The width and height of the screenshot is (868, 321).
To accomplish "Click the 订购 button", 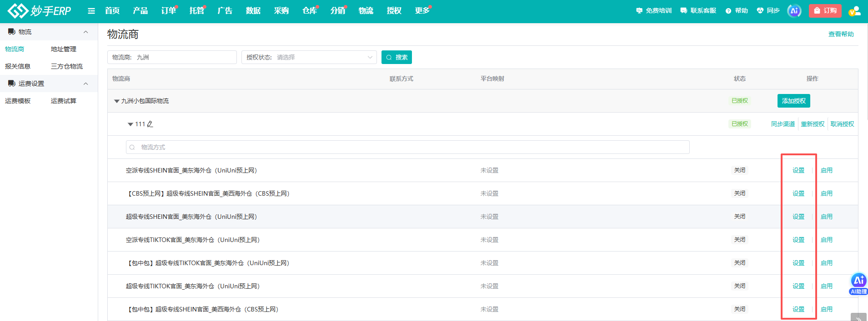I will coord(825,10).
